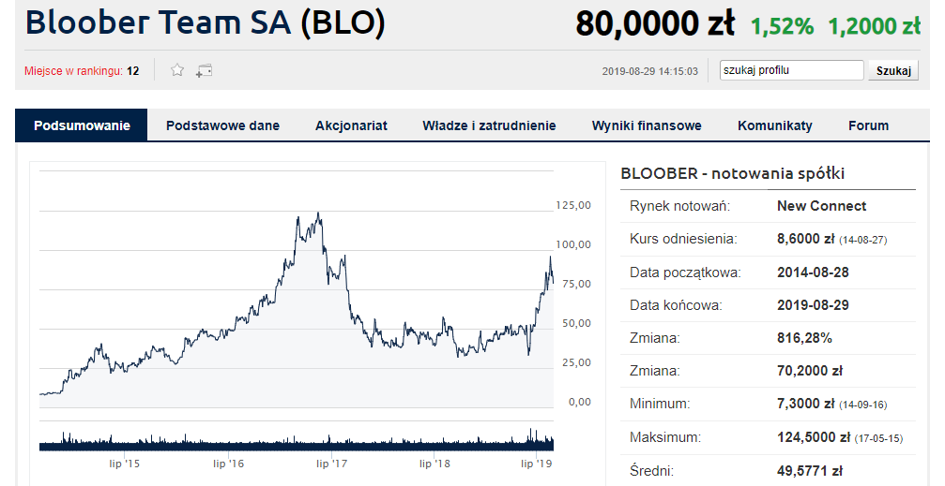This screenshot has height=486, width=945.
Task: Open Wyniki finansowe tab
Action: [x=647, y=125]
